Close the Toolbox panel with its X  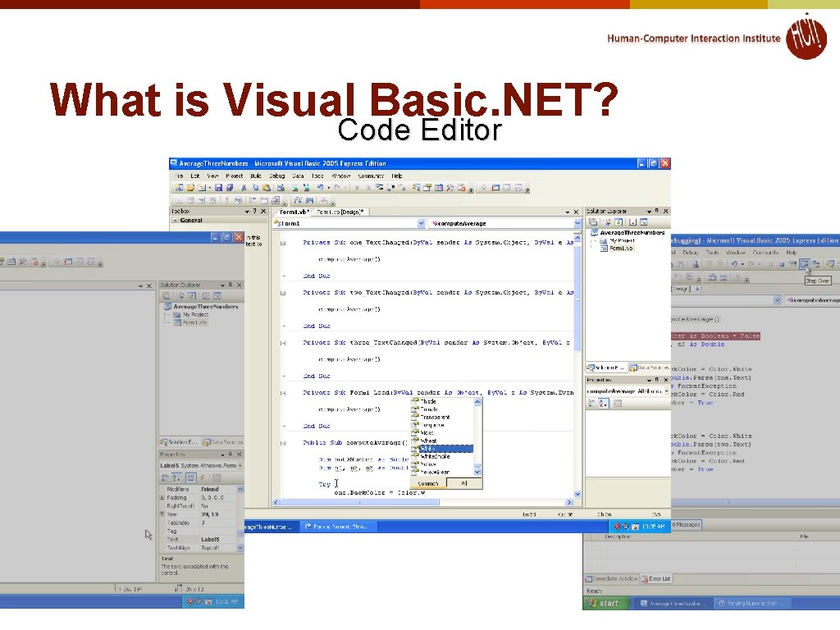click(x=263, y=212)
